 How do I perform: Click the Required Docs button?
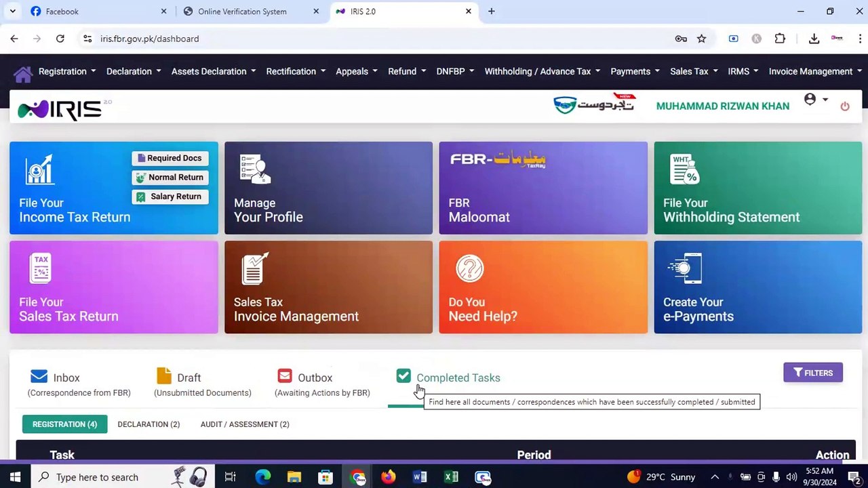point(170,158)
